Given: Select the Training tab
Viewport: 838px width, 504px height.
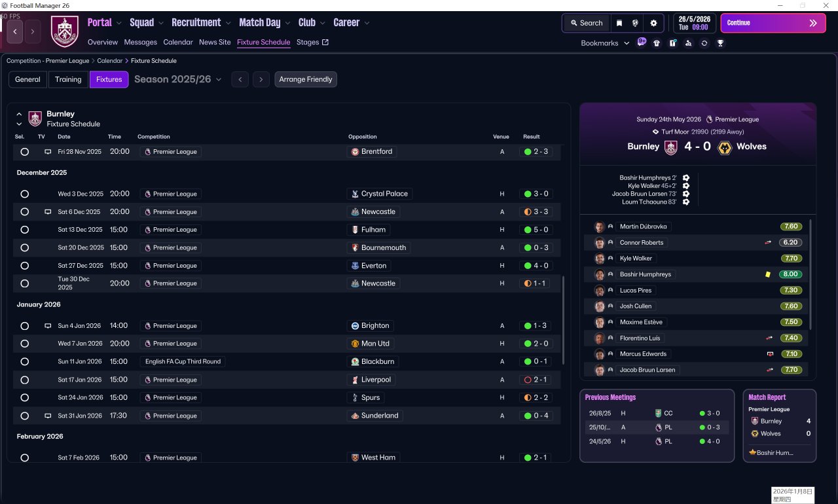Looking at the screenshot, I should point(68,80).
